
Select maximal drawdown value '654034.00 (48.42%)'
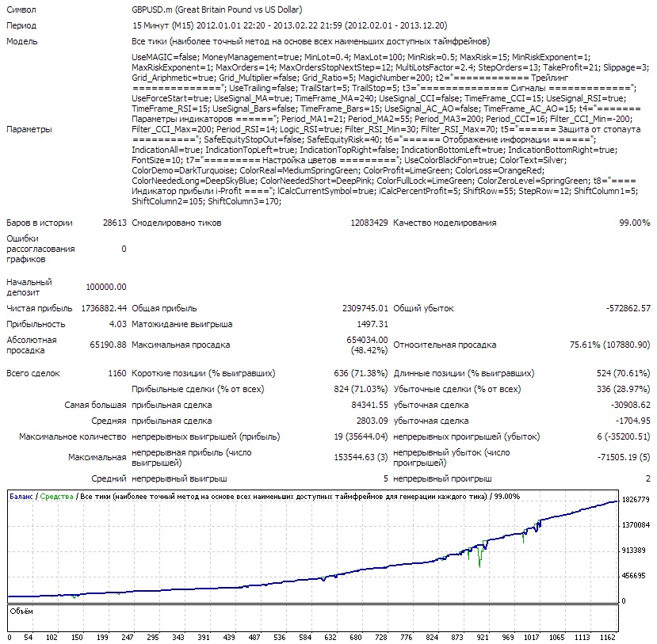(x=368, y=345)
